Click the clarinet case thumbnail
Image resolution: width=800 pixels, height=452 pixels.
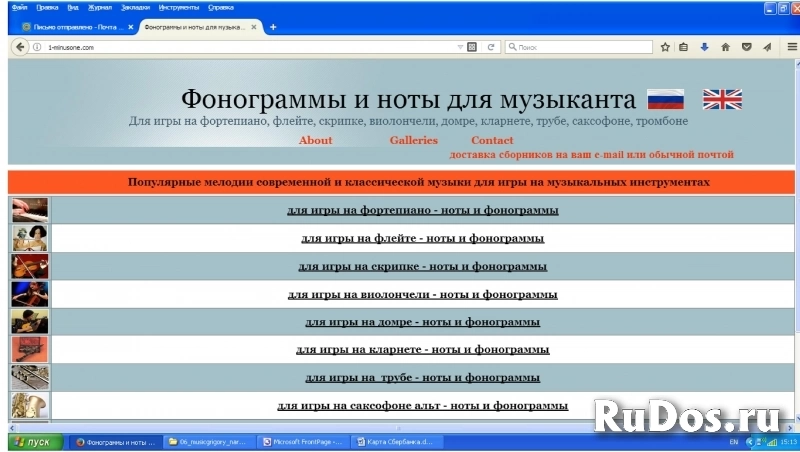[30, 349]
